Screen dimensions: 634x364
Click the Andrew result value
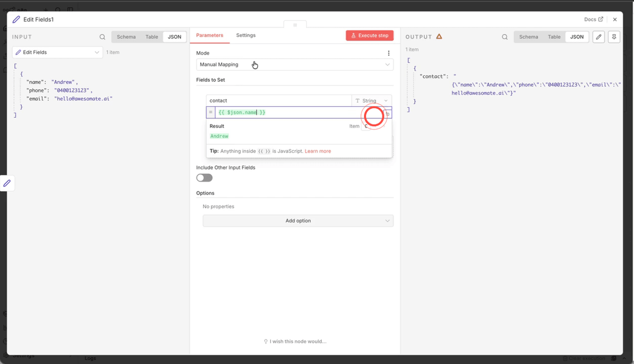point(219,136)
